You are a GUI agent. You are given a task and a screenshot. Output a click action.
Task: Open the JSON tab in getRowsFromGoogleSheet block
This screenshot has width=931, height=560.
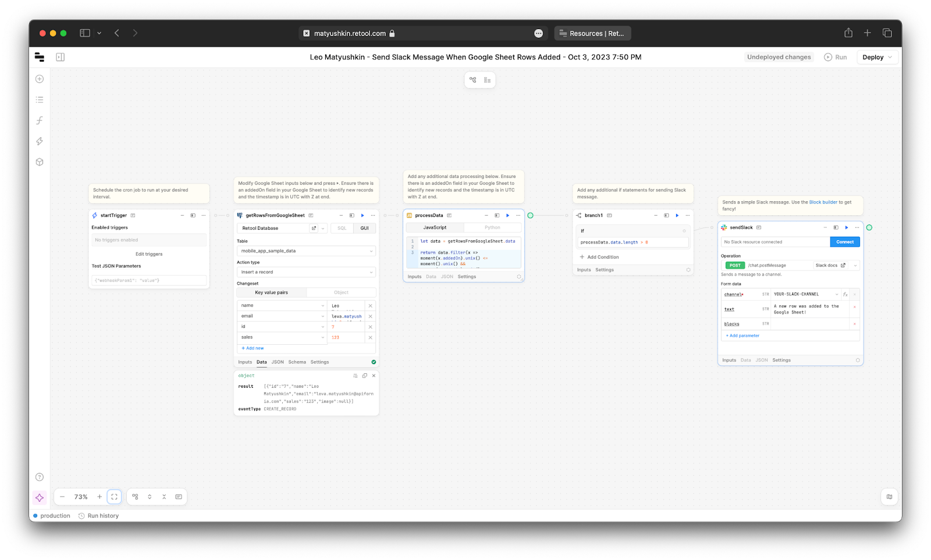click(278, 362)
